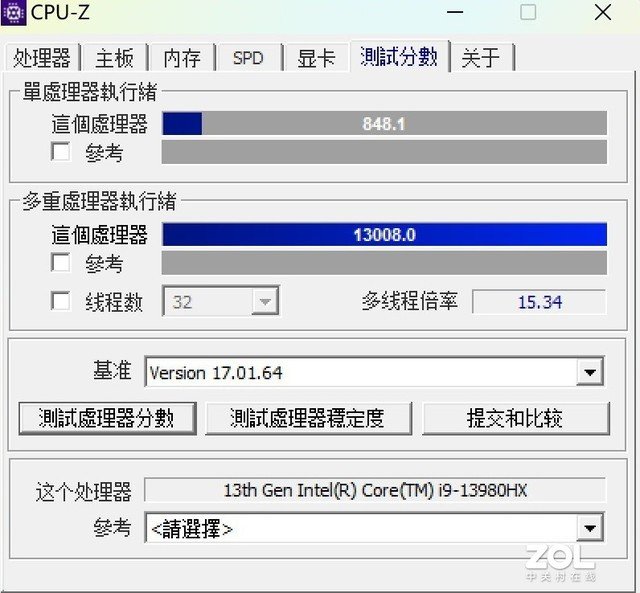The width and height of the screenshot is (640, 593).
Task: Go to the SPD tab
Action: click(248, 58)
